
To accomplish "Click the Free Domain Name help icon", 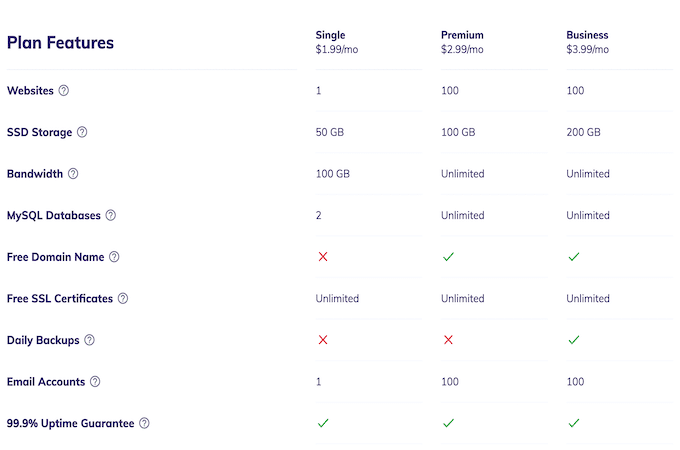I will click(x=114, y=257).
